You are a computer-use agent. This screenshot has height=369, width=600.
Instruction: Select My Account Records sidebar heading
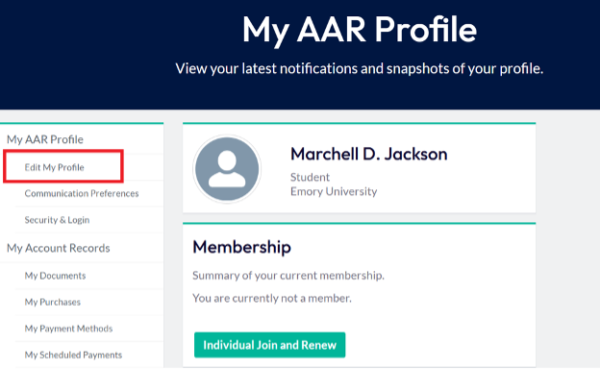[58, 248]
